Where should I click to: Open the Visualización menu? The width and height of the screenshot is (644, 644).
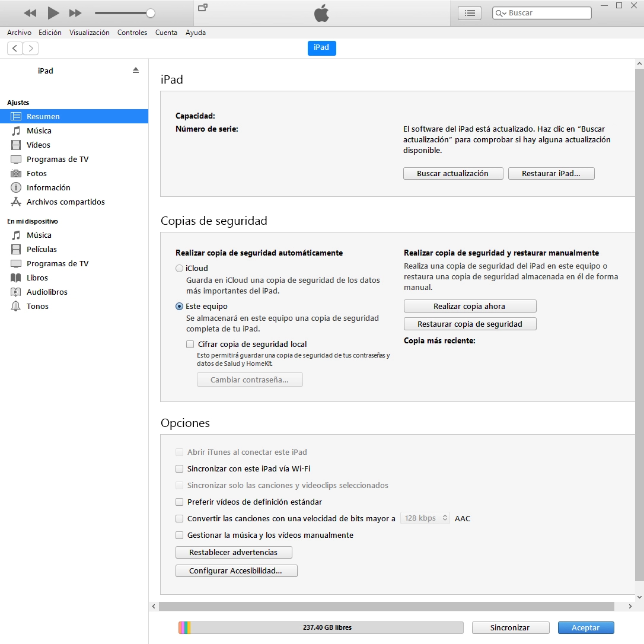(89, 33)
